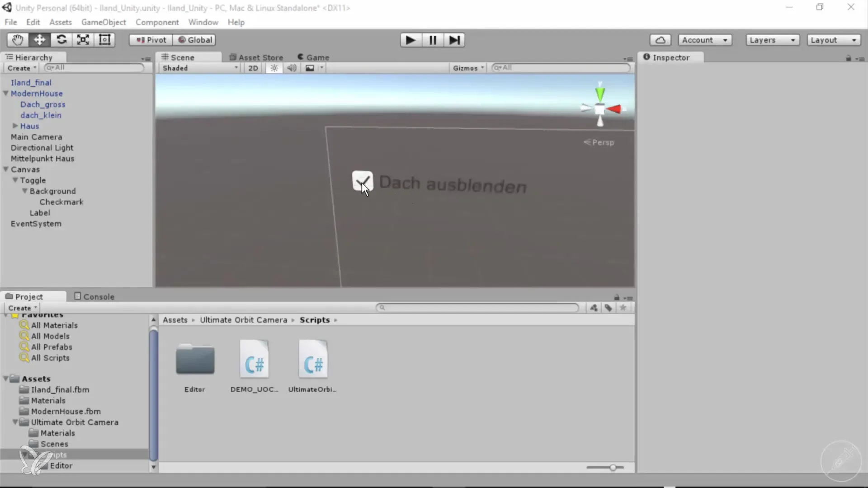Click the Scene view search field
Viewport: 868px width, 488px height.
tap(561, 67)
